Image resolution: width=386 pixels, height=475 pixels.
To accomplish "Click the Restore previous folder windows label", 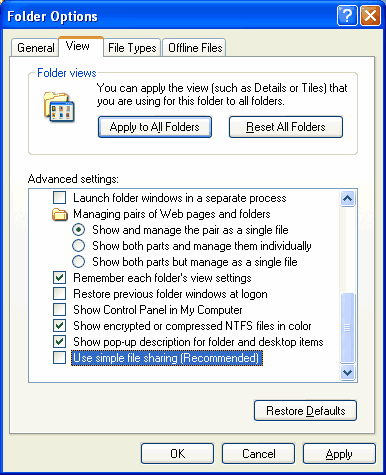I will click(170, 294).
